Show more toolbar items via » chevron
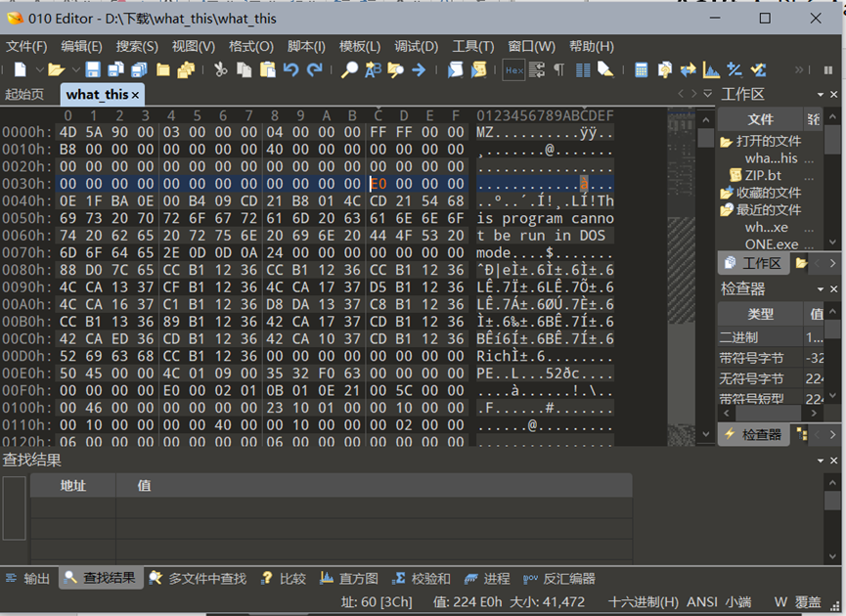 799,70
